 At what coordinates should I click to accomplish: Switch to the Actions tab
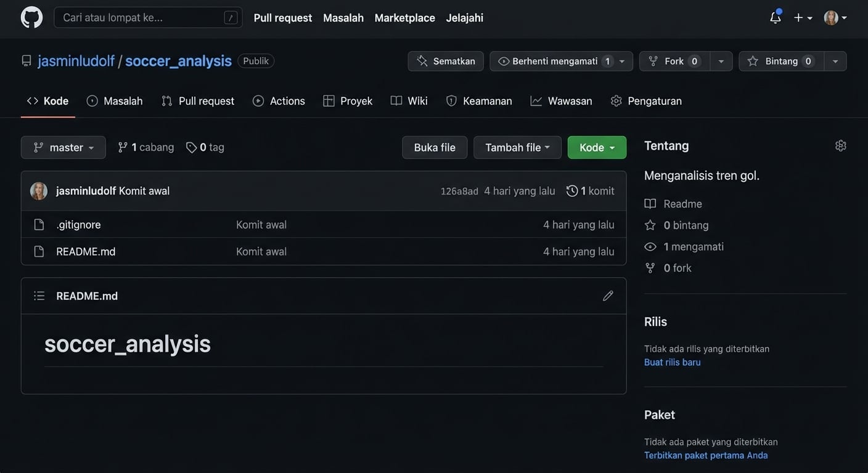tap(279, 101)
